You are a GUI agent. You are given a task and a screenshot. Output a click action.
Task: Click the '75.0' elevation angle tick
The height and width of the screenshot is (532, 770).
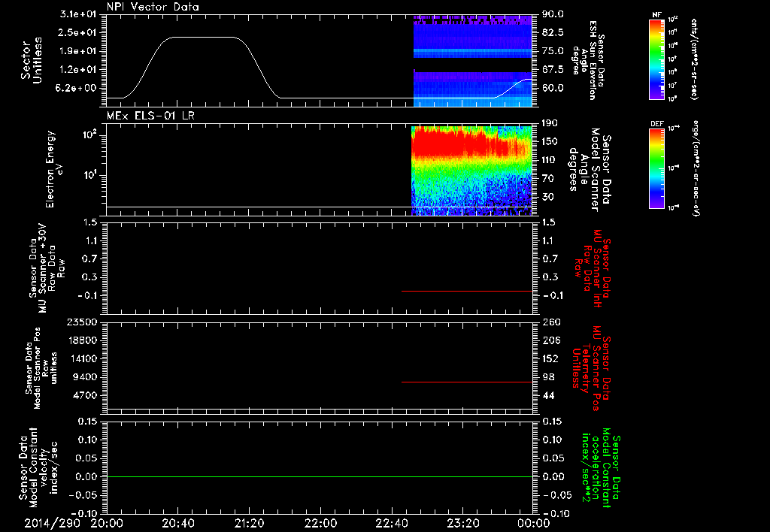point(553,51)
